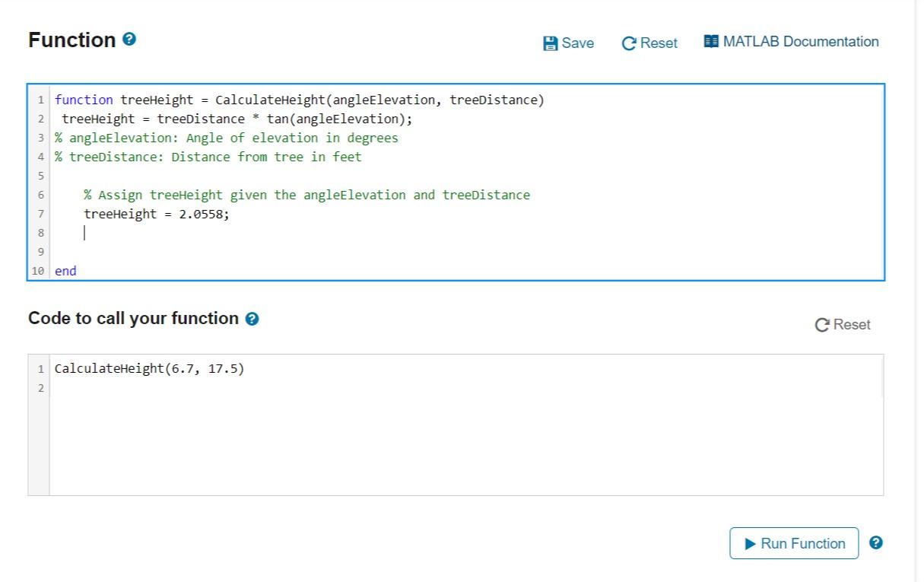Click the MATLAB Documentation text link

[802, 42]
